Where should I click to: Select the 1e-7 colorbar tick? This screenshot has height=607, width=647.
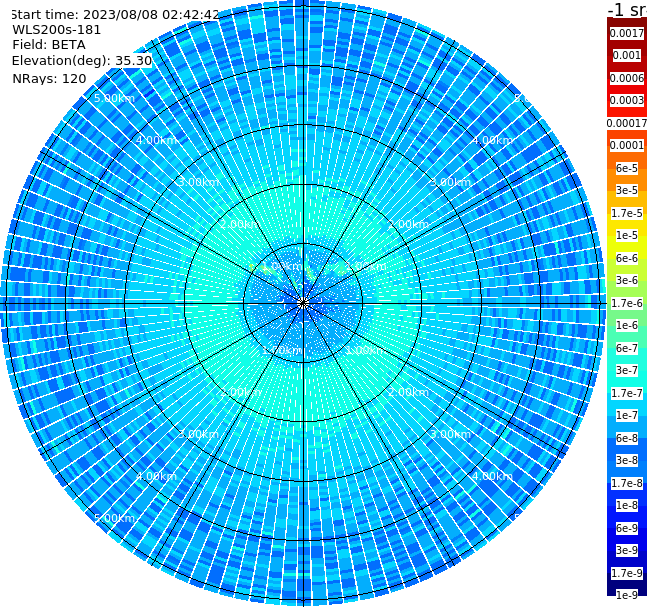point(627,415)
